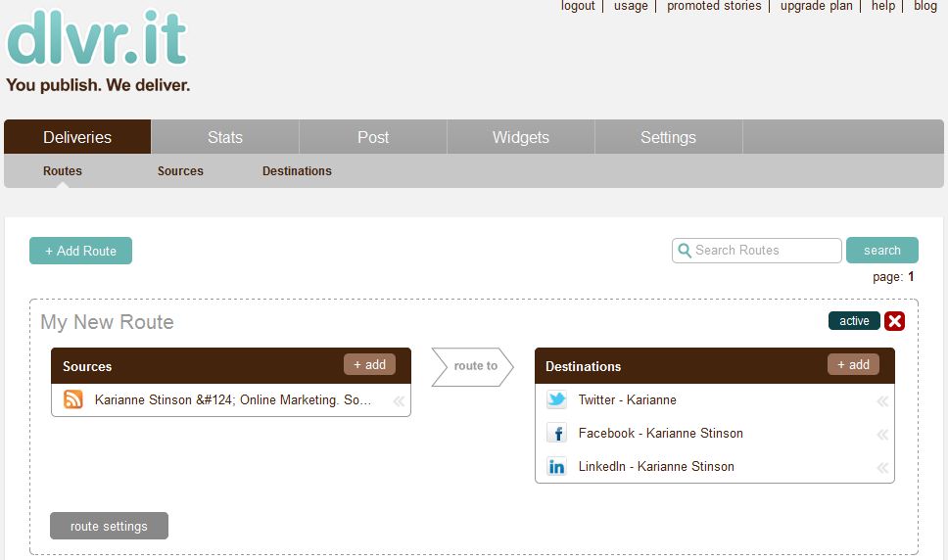Open the Widgets tab
This screenshot has height=560, width=948.
521,137
